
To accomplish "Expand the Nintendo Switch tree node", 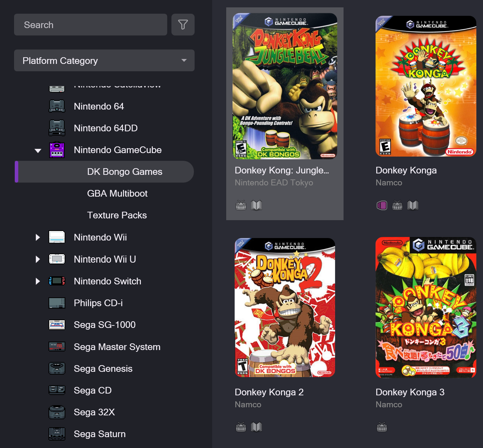I will point(38,281).
